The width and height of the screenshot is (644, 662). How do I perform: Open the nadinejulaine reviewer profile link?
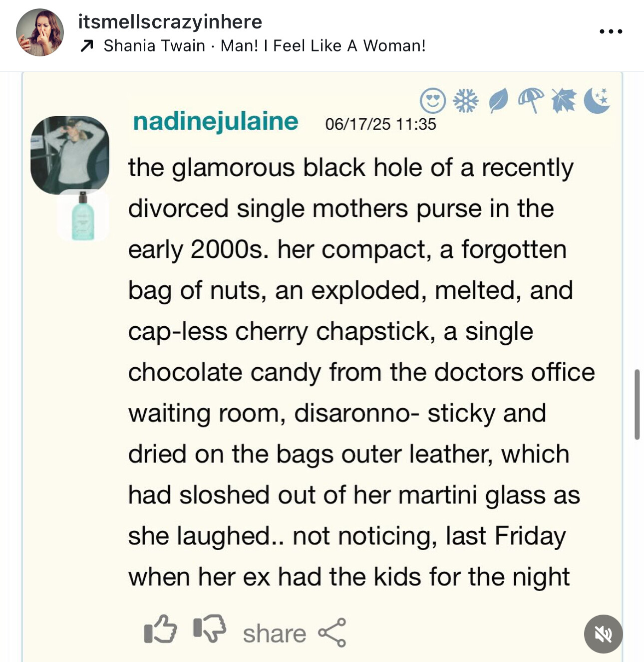(215, 121)
